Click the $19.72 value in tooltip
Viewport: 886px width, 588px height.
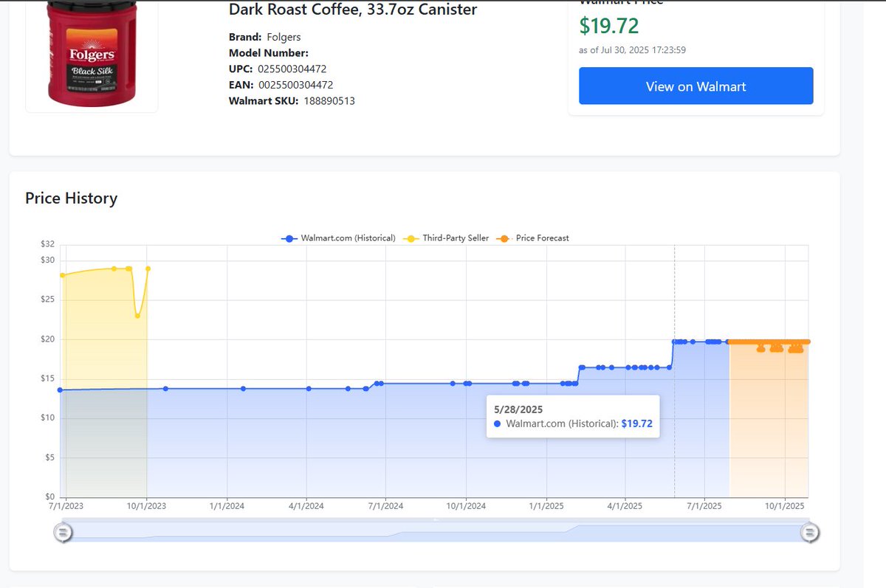point(636,424)
